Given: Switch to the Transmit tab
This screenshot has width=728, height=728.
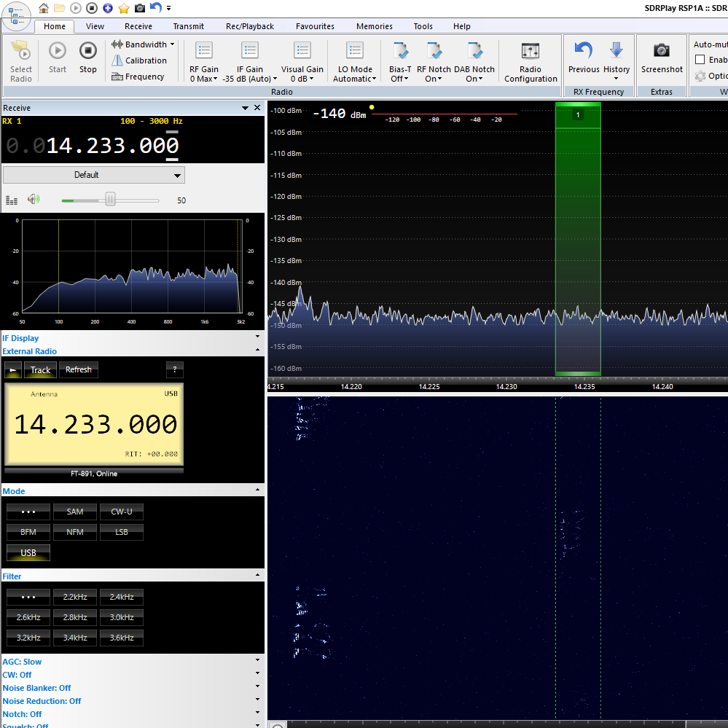Looking at the screenshot, I should coord(189,26).
